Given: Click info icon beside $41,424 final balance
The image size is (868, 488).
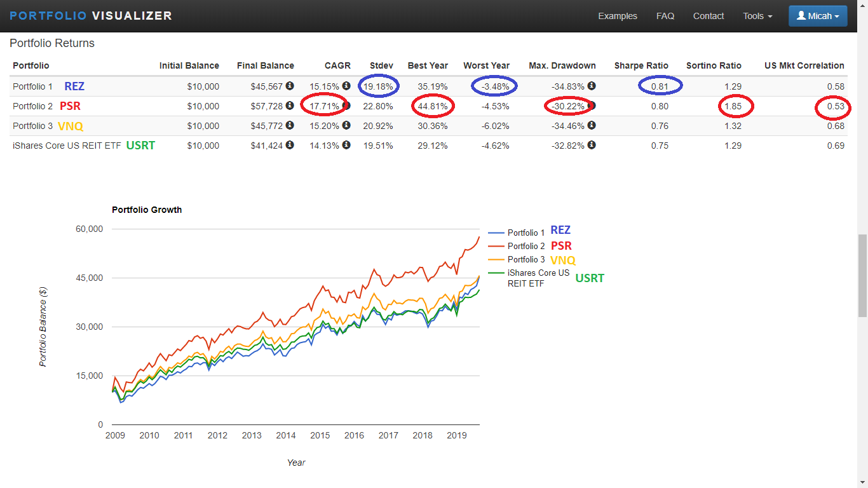Looking at the screenshot, I should [x=290, y=145].
